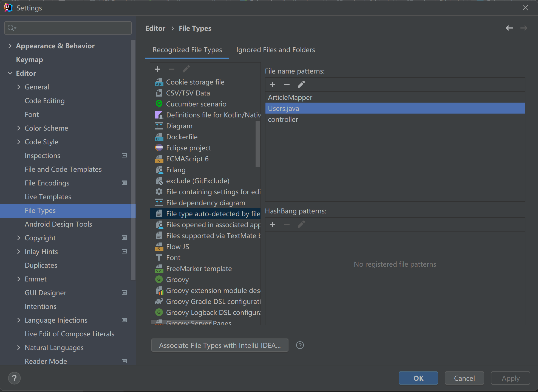The image size is (538, 392).
Task: Remove the selected file name pattern
Action: tap(287, 84)
